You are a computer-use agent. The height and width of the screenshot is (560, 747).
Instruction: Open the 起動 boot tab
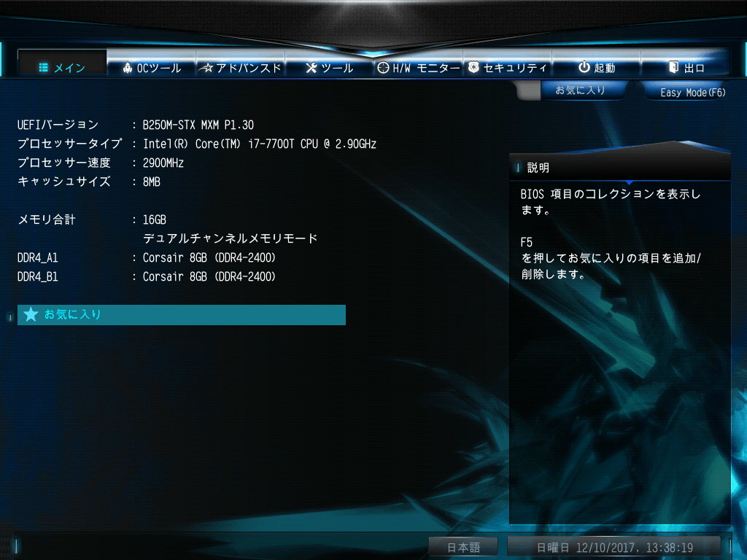(597, 65)
